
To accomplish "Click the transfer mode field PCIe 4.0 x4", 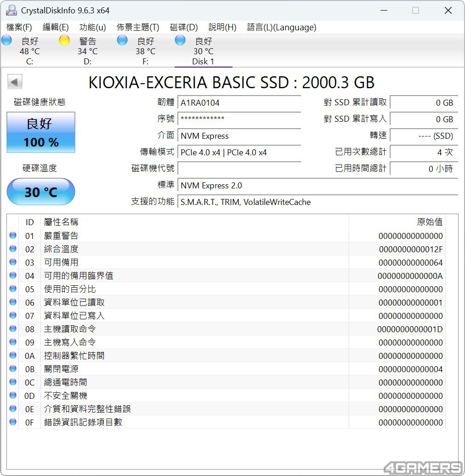I will point(239,153).
